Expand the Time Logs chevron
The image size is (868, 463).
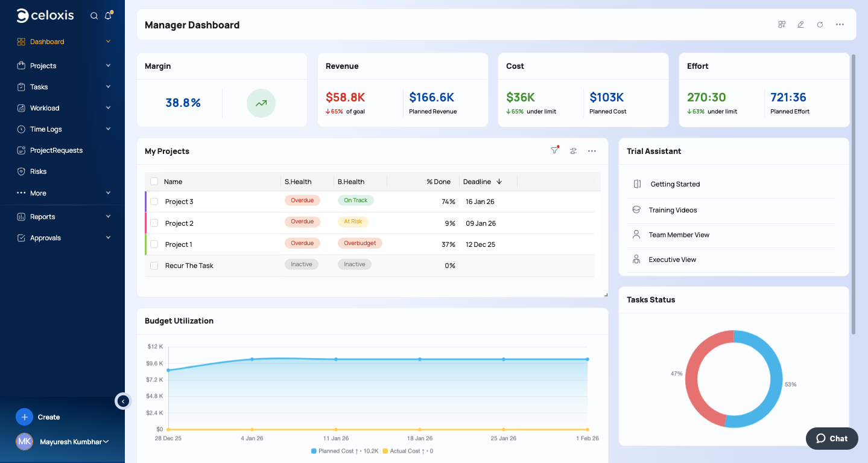(x=108, y=129)
